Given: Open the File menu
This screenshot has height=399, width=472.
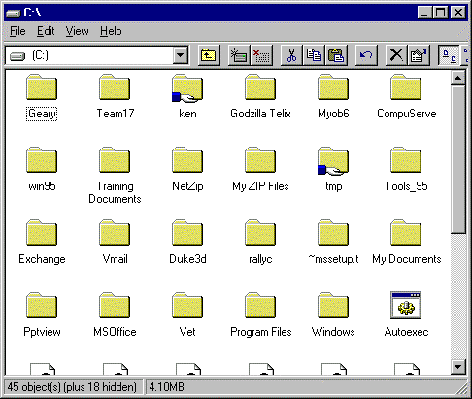Looking at the screenshot, I should [x=18, y=31].
